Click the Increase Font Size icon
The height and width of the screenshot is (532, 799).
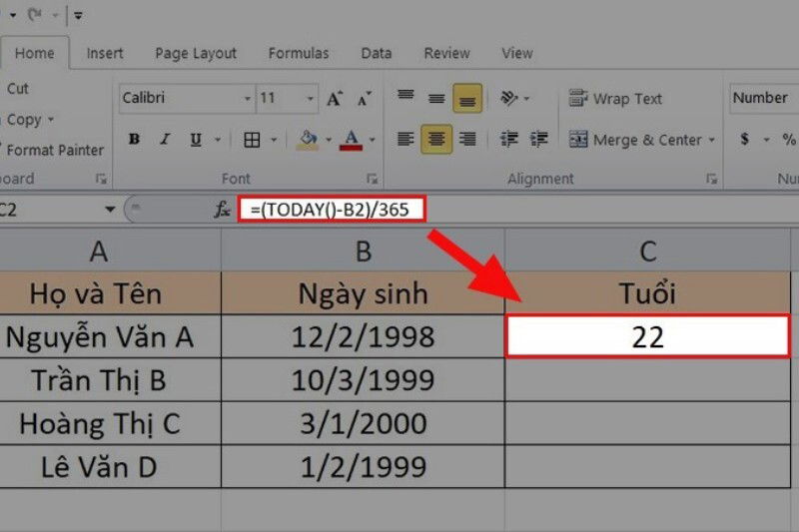335,98
